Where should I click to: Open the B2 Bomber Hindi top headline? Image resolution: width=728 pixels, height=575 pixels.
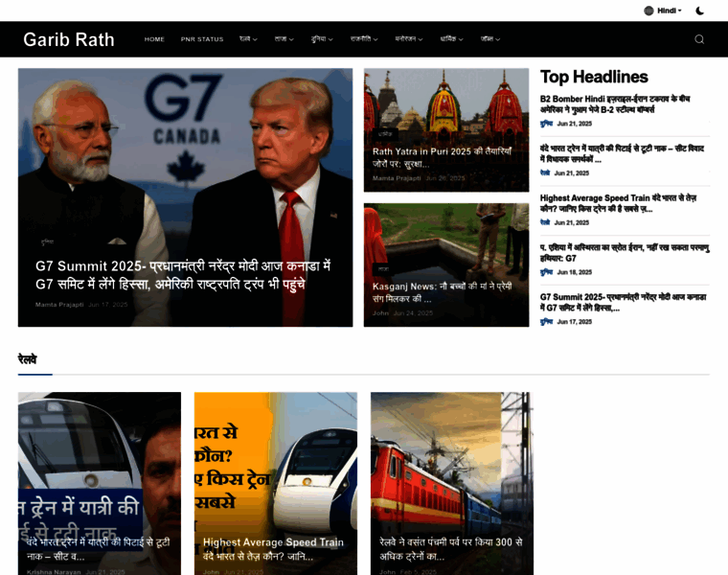coord(615,104)
